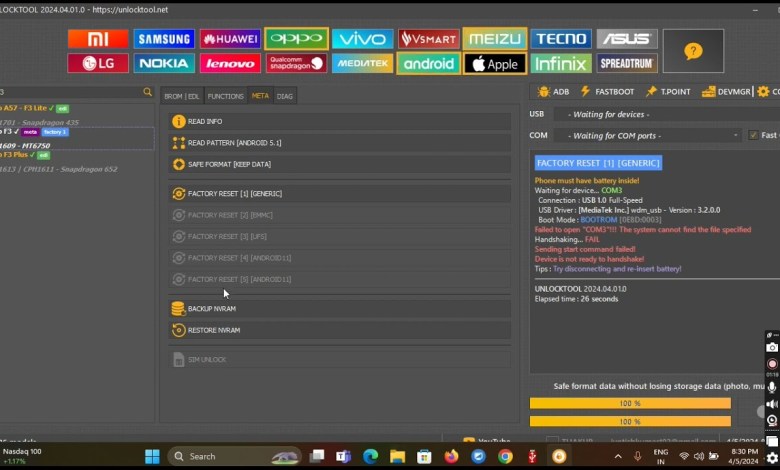
Task: Open the ADB tool
Action: (x=553, y=92)
